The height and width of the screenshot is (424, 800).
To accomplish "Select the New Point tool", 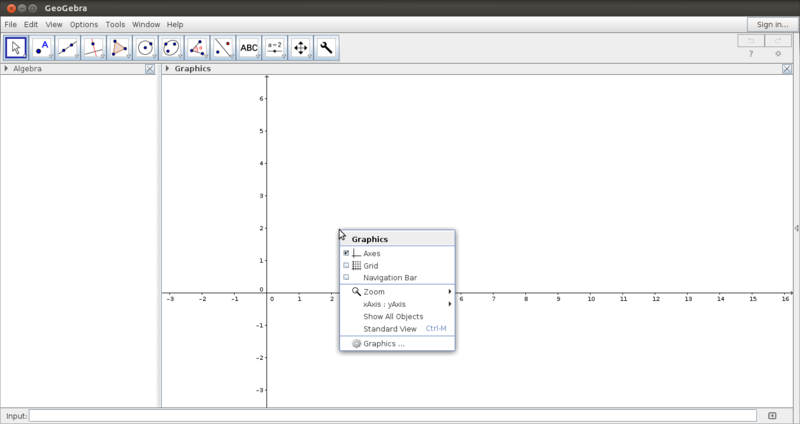I will click(42, 48).
